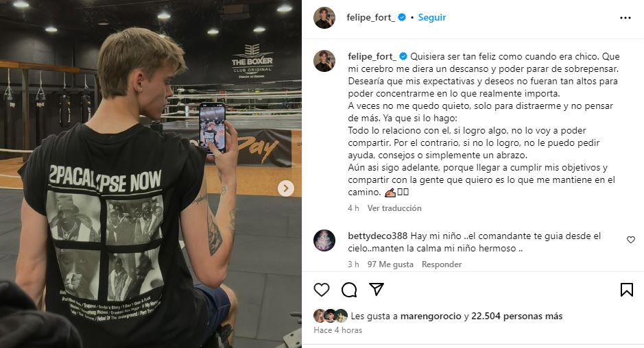This screenshot has height=348, width=644.
Task: Share the post via paper plane icon
Action: [377, 289]
